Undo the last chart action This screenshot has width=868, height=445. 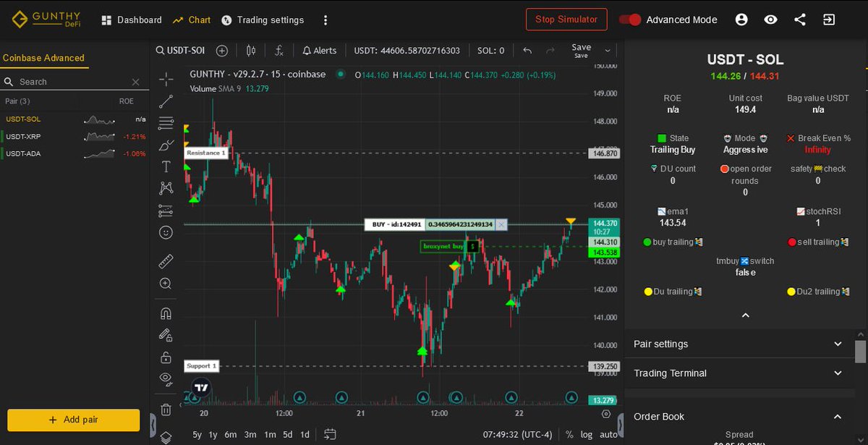tap(527, 51)
